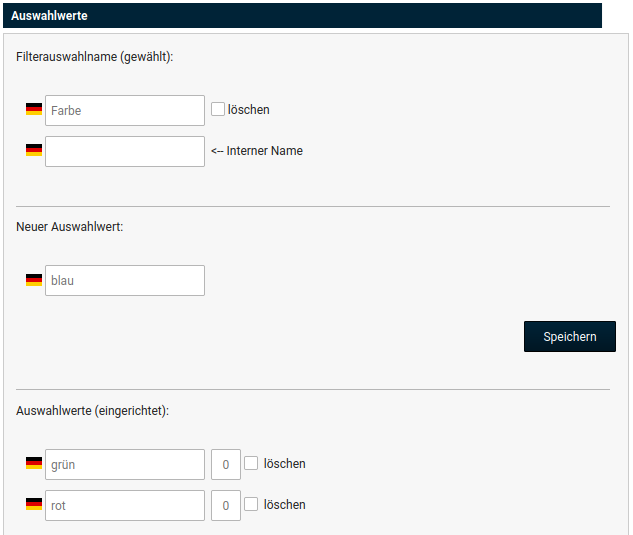Click the "Neuer Auswahlwert:" section label
The width and height of the screenshot is (633, 535).
click(x=69, y=227)
